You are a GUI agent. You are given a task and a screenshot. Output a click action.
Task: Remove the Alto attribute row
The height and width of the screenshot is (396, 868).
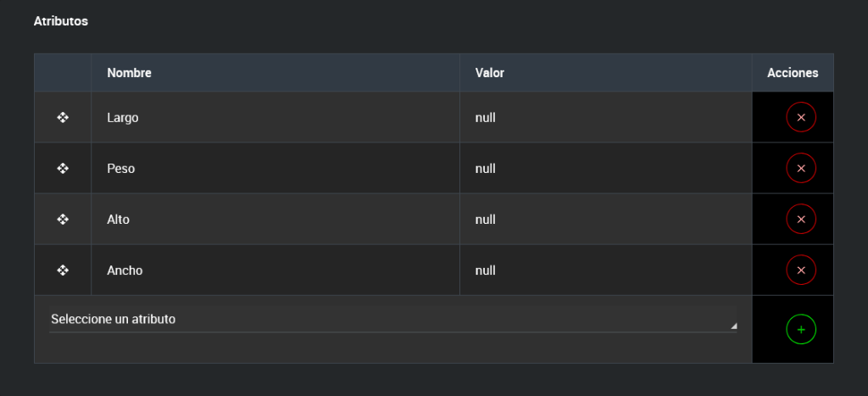coord(801,219)
